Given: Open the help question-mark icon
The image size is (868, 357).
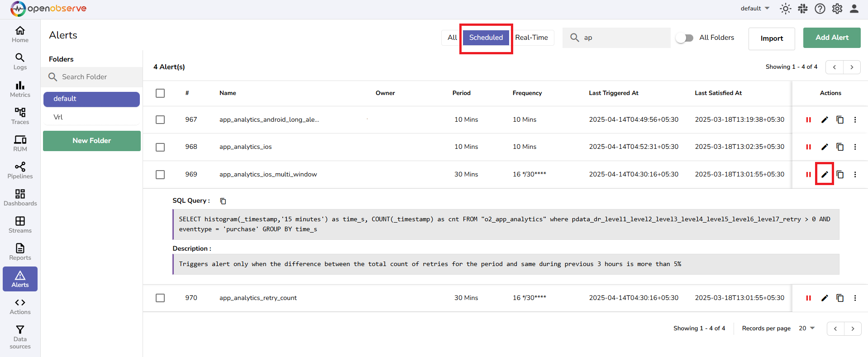Looking at the screenshot, I should [820, 9].
